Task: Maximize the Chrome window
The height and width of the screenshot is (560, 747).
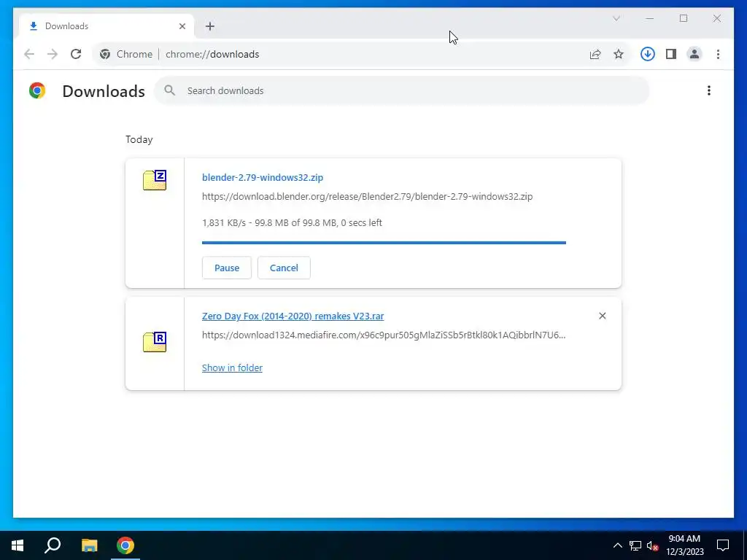Action: 683,18
